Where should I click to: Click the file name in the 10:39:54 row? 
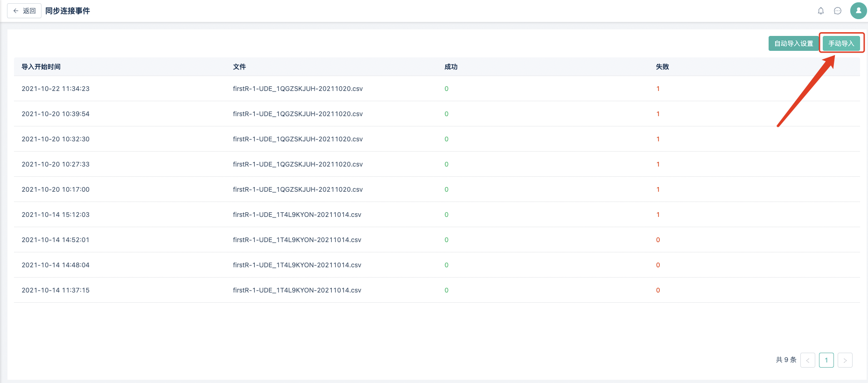(298, 114)
